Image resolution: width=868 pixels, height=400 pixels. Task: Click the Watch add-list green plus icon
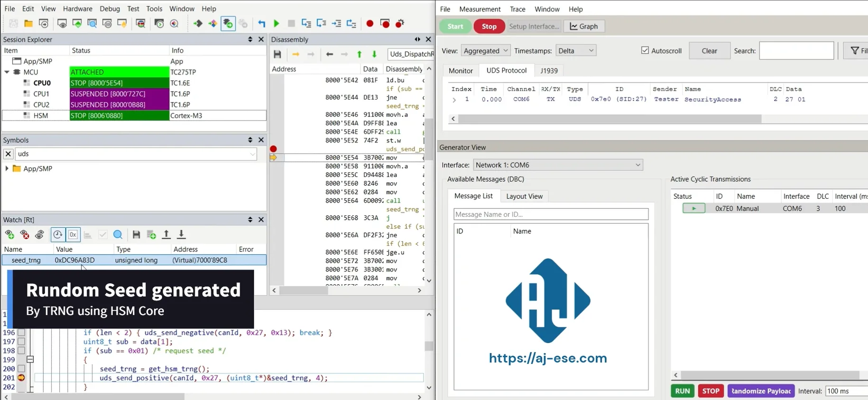[151, 234]
